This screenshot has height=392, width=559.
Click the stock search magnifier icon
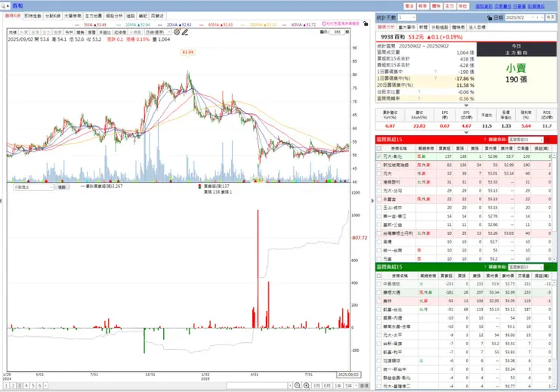(3, 6)
